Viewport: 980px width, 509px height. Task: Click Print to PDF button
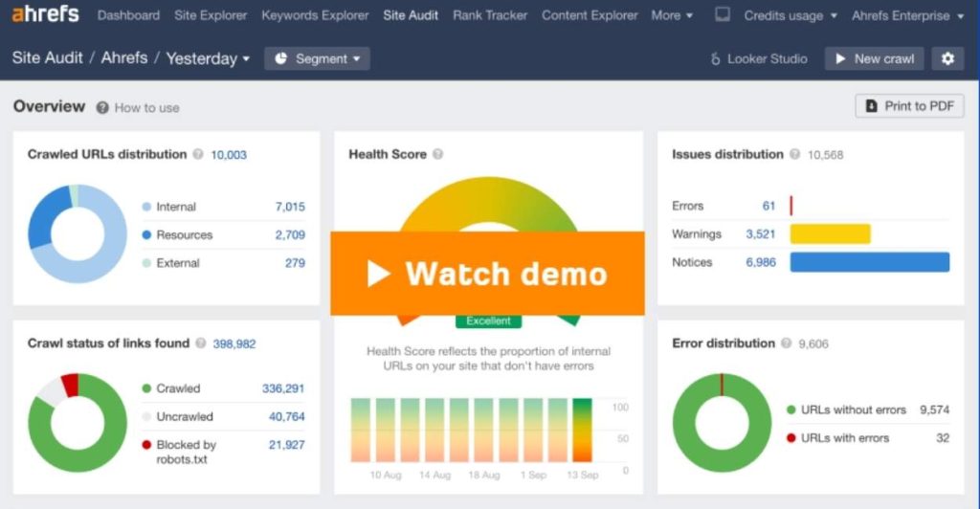tap(909, 106)
